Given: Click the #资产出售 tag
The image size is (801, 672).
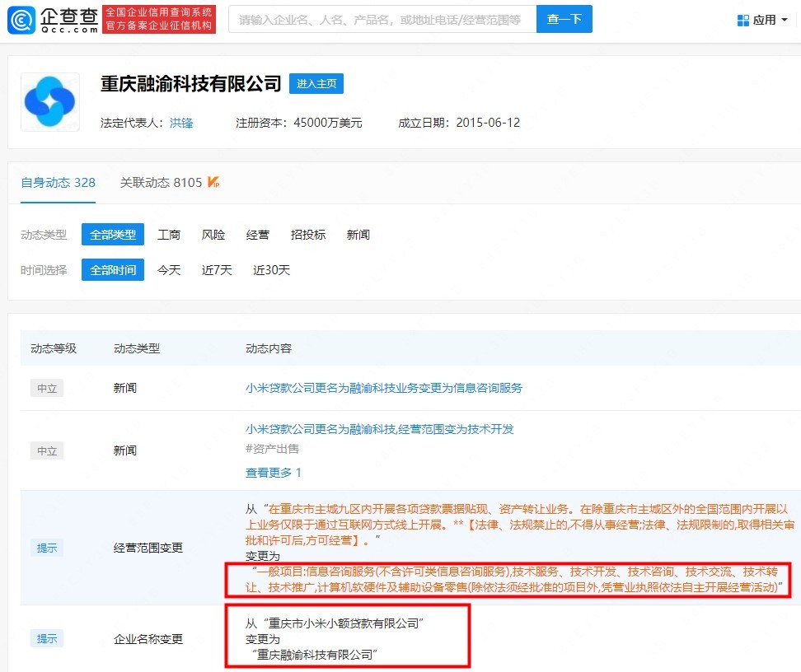Looking at the screenshot, I should pos(272,449).
